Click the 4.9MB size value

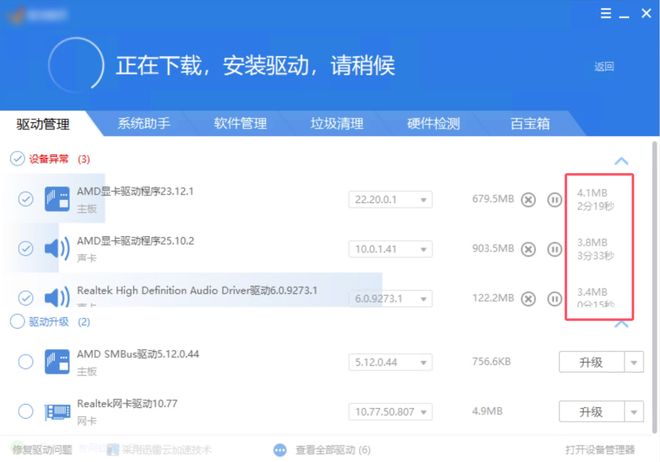tap(487, 411)
